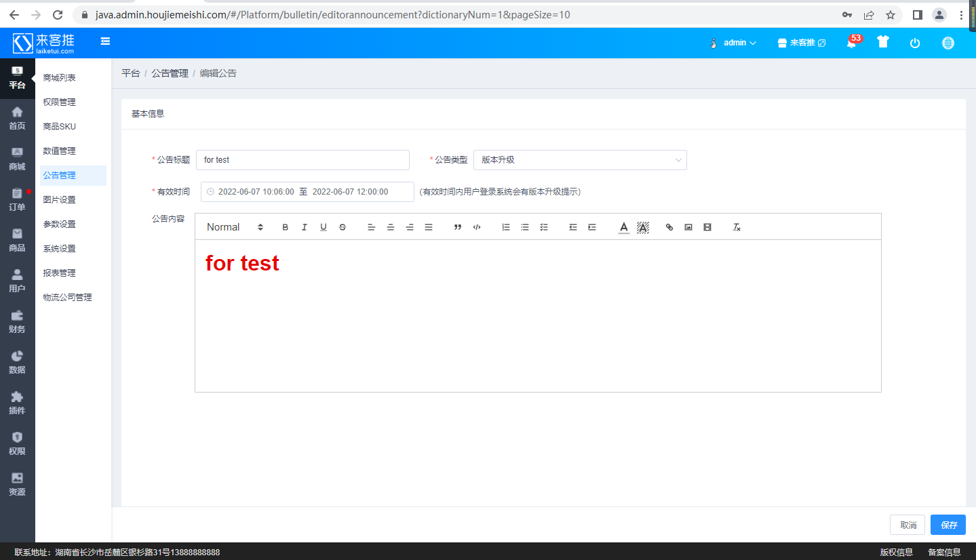
Task: Clear text formatting in editor
Action: [x=737, y=227]
